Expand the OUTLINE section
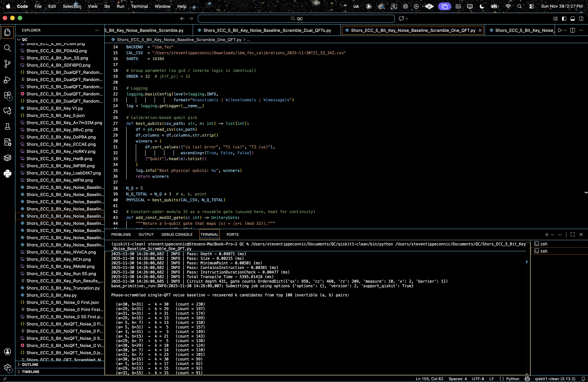Viewport: 588px width, 382px height. (x=30, y=365)
